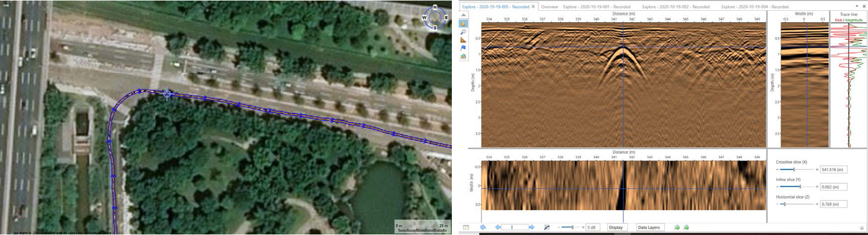Click the compass on the satellite map
This screenshot has height=235, width=868.
(435, 17)
